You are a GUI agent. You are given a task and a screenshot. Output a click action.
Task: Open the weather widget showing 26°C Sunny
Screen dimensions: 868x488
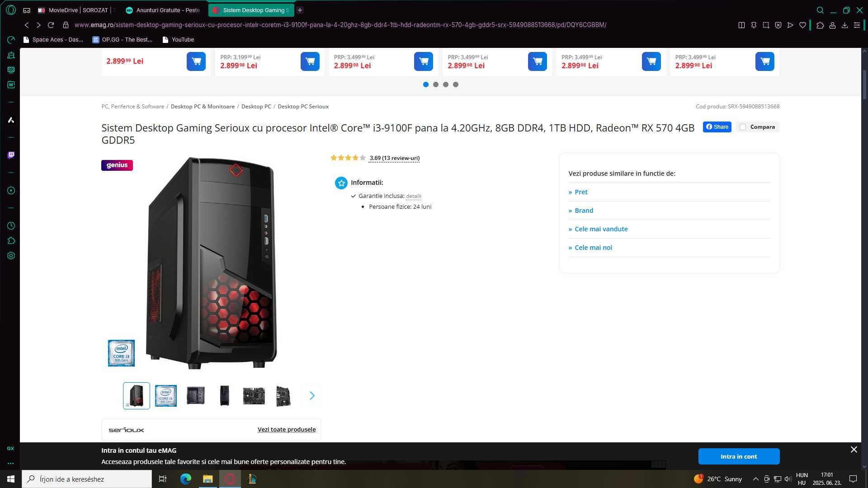pyautogui.click(x=718, y=479)
